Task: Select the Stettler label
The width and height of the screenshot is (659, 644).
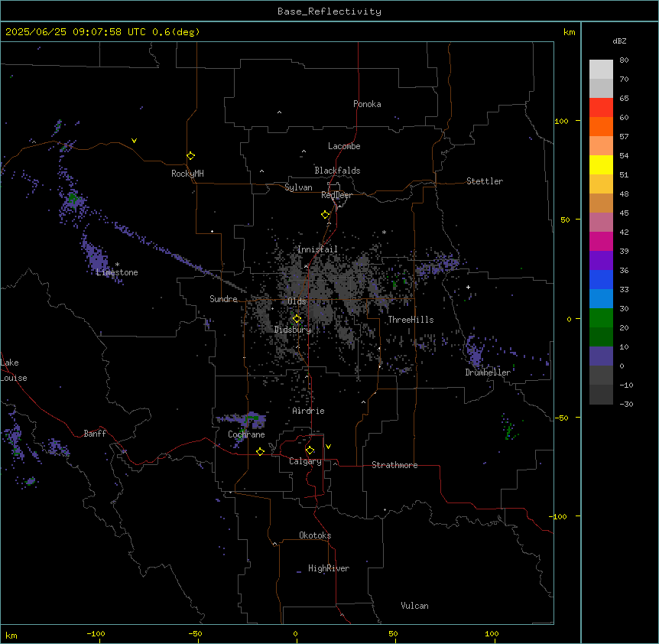Action: pos(484,181)
